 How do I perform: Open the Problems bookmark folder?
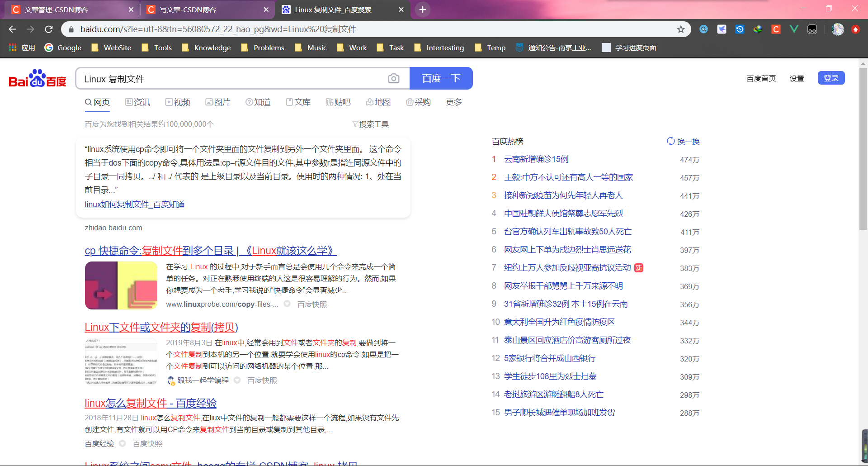pos(263,48)
